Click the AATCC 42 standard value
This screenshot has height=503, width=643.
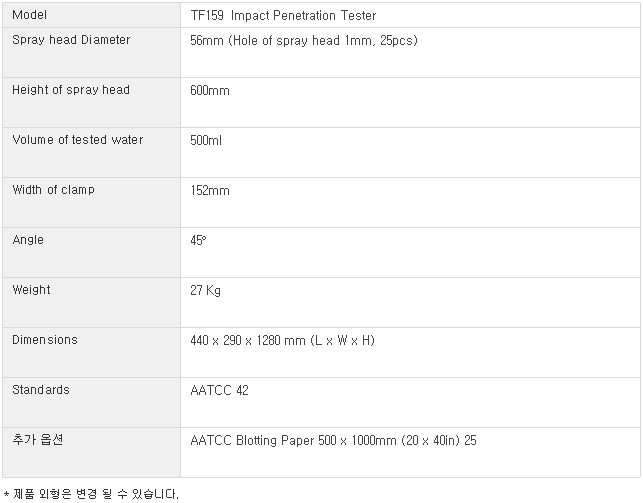tap(219, 390)
